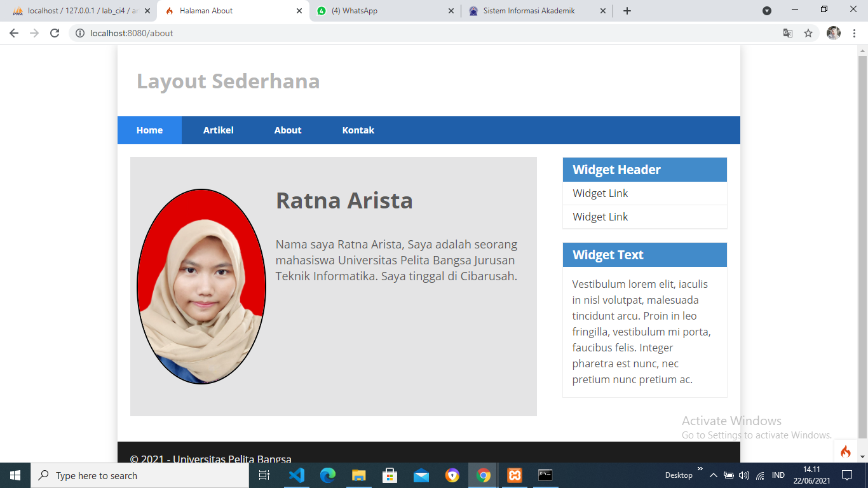
Task: Open the Chrome profile avatar
Action: coord(834,33)
